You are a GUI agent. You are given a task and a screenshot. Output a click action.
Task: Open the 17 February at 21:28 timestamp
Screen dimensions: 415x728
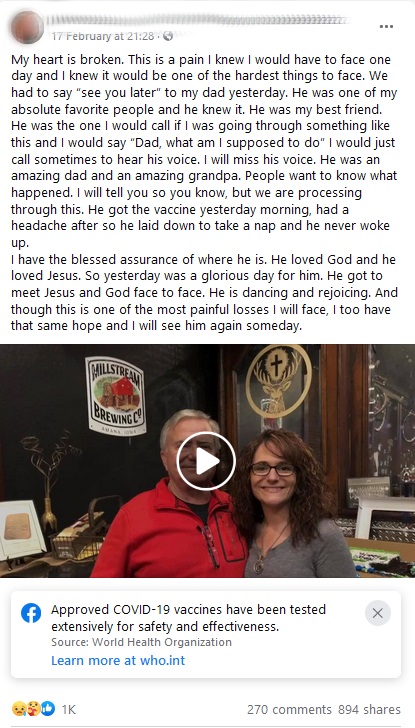pos(104,36)
